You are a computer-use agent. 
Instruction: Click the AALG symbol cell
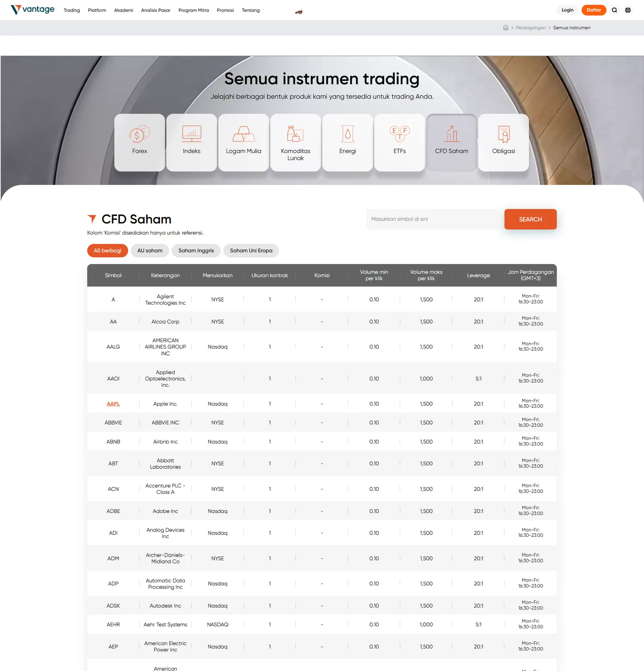click(113, 347)
